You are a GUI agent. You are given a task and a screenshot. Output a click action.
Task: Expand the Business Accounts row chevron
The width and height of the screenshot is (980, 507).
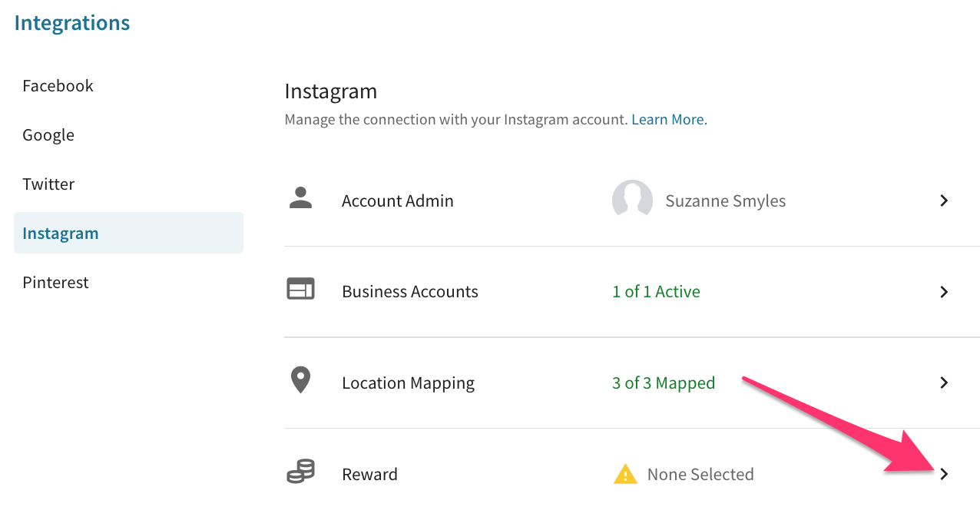944,292
